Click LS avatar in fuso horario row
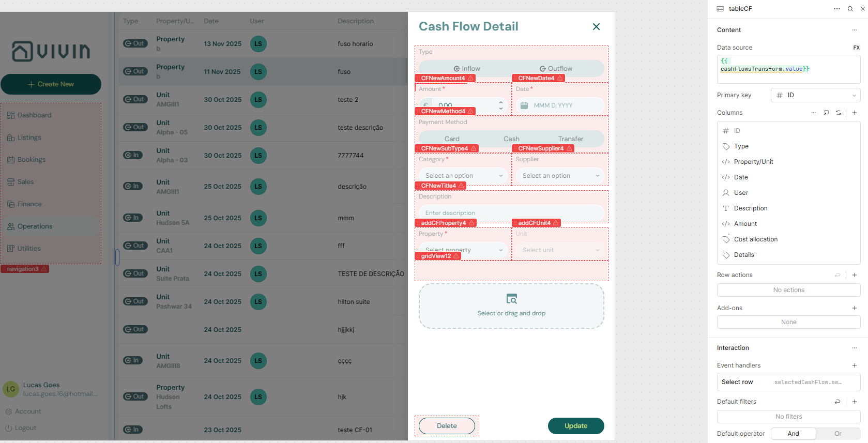The width and height of the screenshot is (868, 443). click(258, 44)
